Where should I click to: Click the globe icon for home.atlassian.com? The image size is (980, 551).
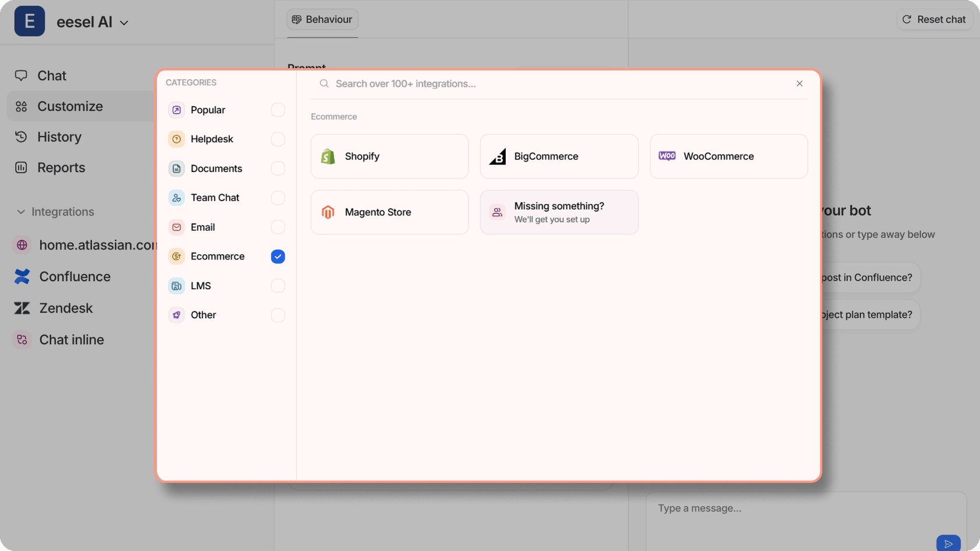22,245
